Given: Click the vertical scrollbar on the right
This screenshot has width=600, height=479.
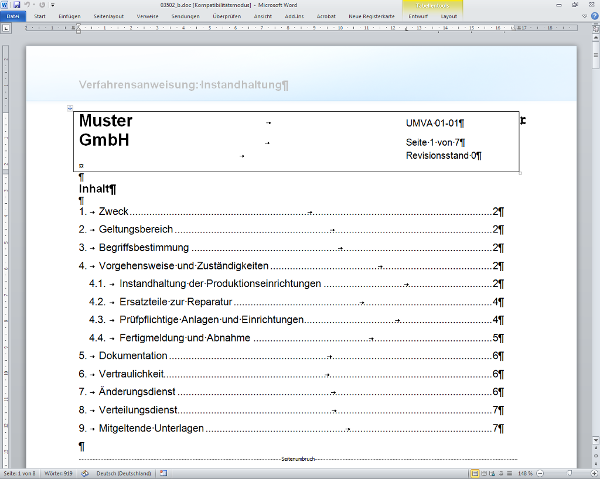Looking at the screenshot, I should 594,250.
